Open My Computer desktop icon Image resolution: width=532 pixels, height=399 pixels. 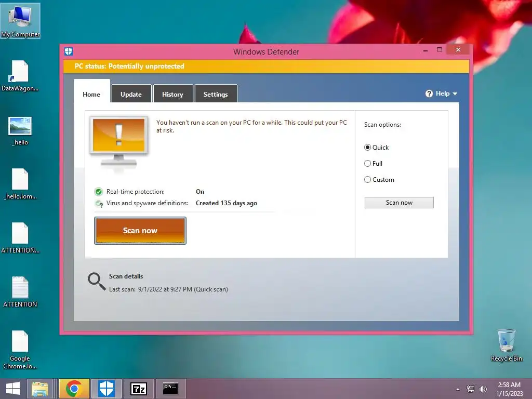tap(20, 20)
